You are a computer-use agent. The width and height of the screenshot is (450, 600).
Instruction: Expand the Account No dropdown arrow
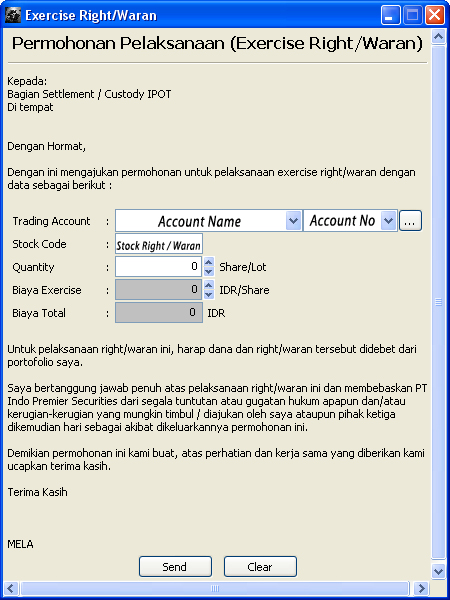tap(388, 221)
